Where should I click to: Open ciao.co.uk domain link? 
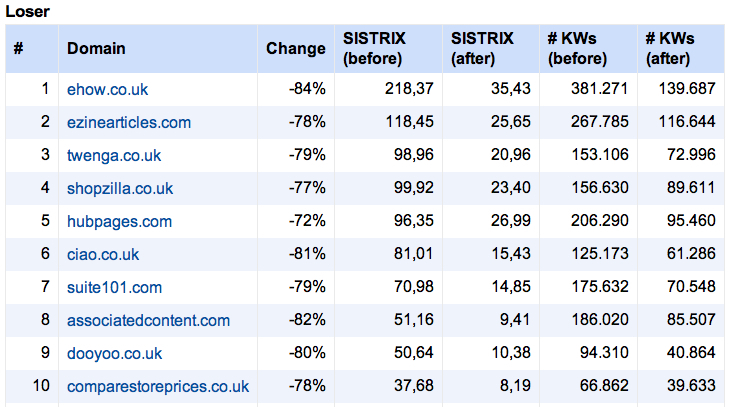(x=103, y=254)
